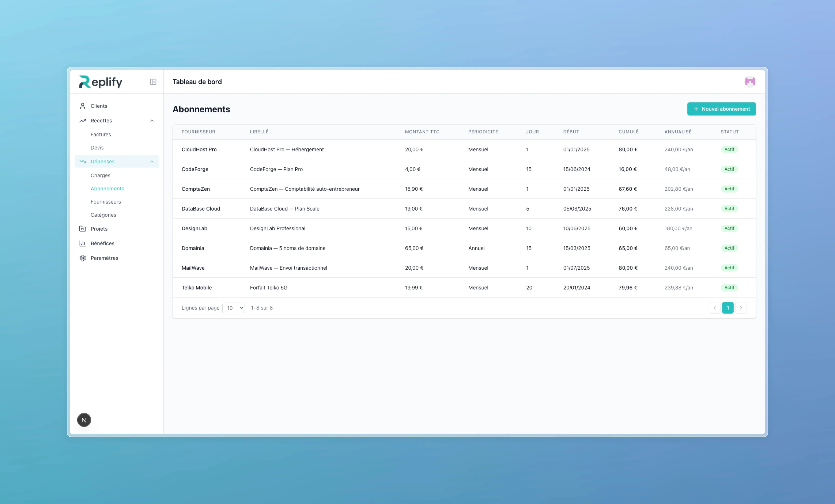
Task: Collapse the Dépenses section chevron
Action: click(x=152, y=162)
